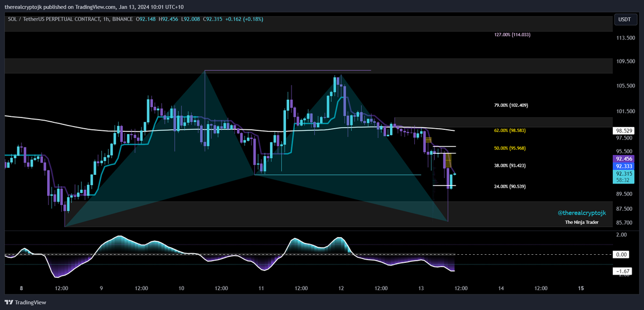Click the 58:32 candle countdown timer

[x=624, y=181]
